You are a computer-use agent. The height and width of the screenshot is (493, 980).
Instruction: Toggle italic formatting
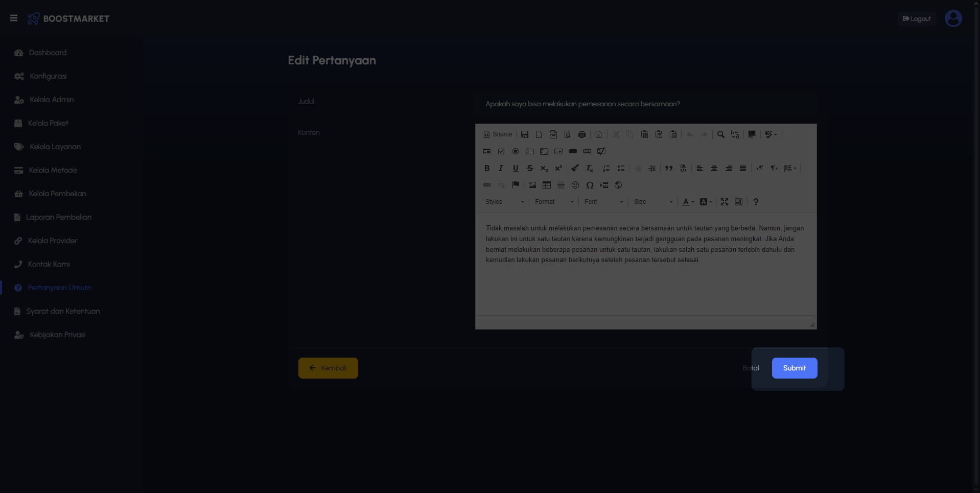coord(501,168)
